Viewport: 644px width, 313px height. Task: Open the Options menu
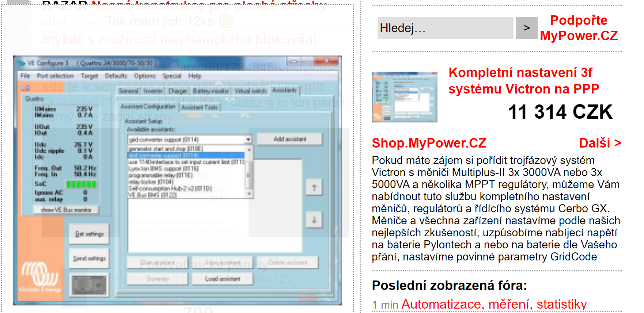145,76
